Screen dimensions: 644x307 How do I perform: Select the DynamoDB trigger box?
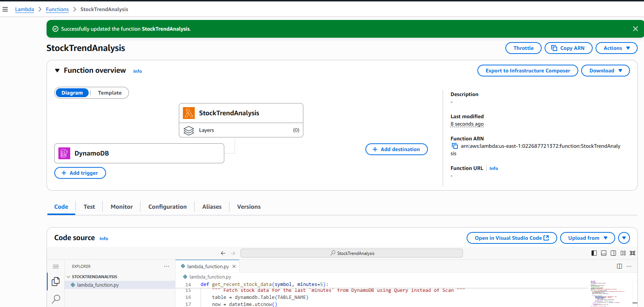click(x=139, y=153)
